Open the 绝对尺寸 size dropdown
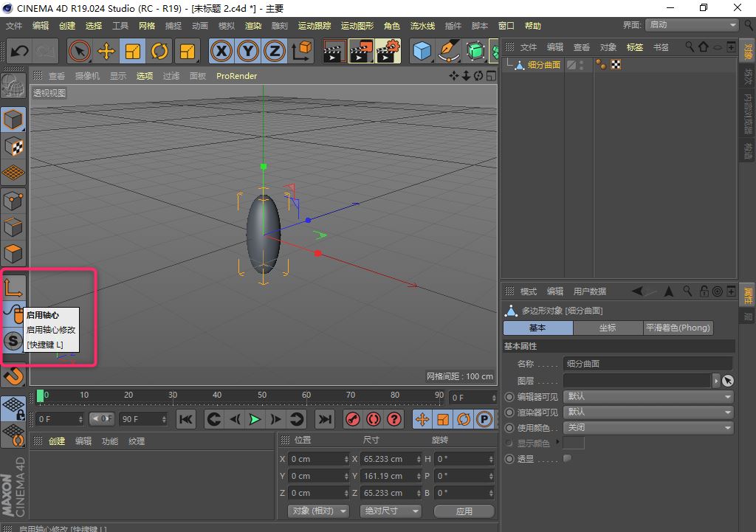The image size is (756, 532). click(x=391, y=511)
